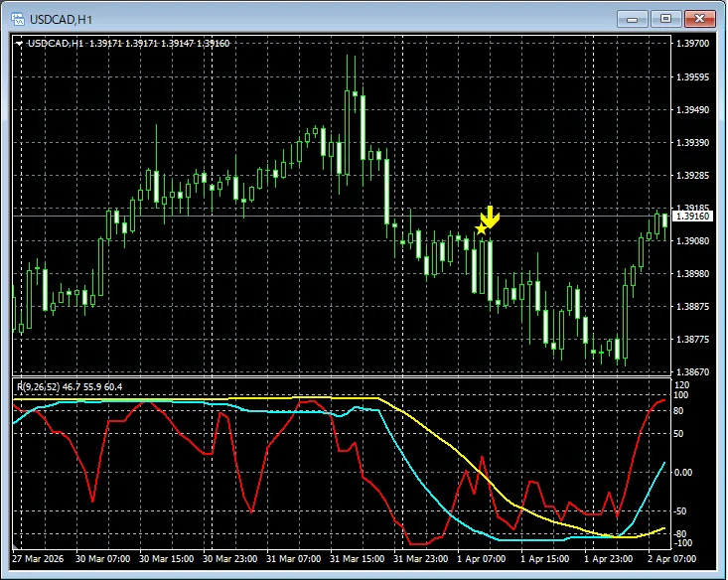Click the 2 Apr 07:00 time label
This screenshot has width=728, height=580.
click(x=672, y=558)
